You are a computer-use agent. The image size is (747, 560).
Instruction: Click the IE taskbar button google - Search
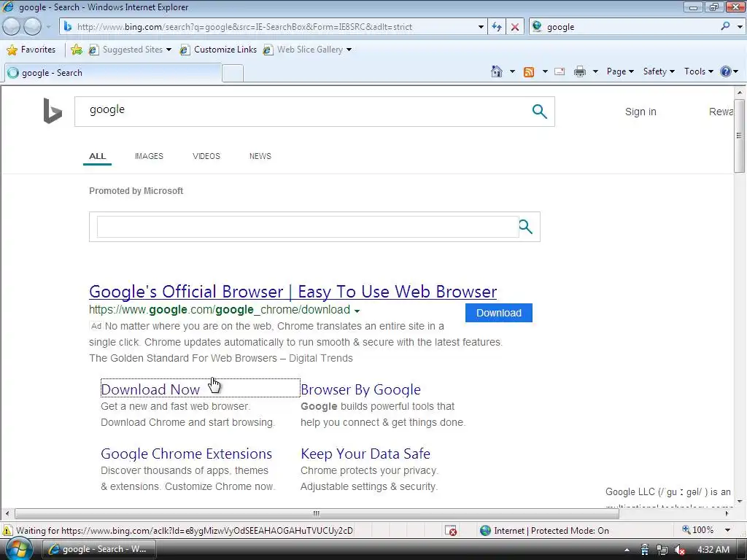click(x=98, y=550)
